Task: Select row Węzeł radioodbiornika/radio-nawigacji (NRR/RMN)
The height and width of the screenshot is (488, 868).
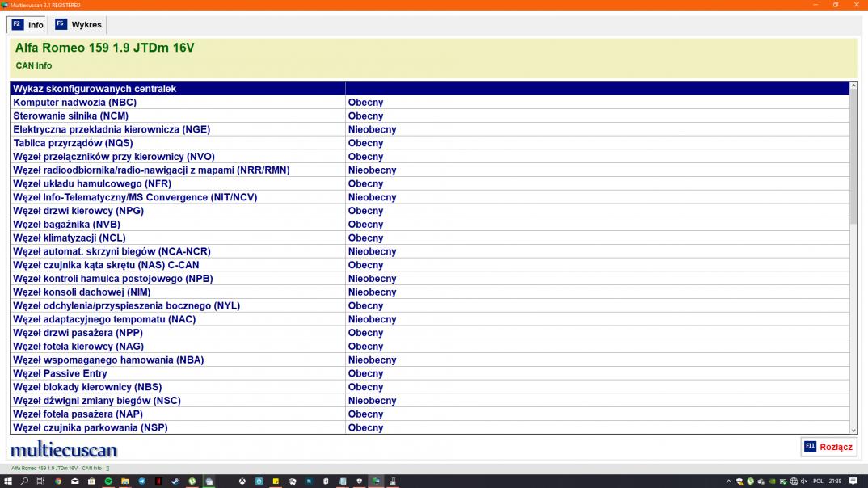Action: 430,170
